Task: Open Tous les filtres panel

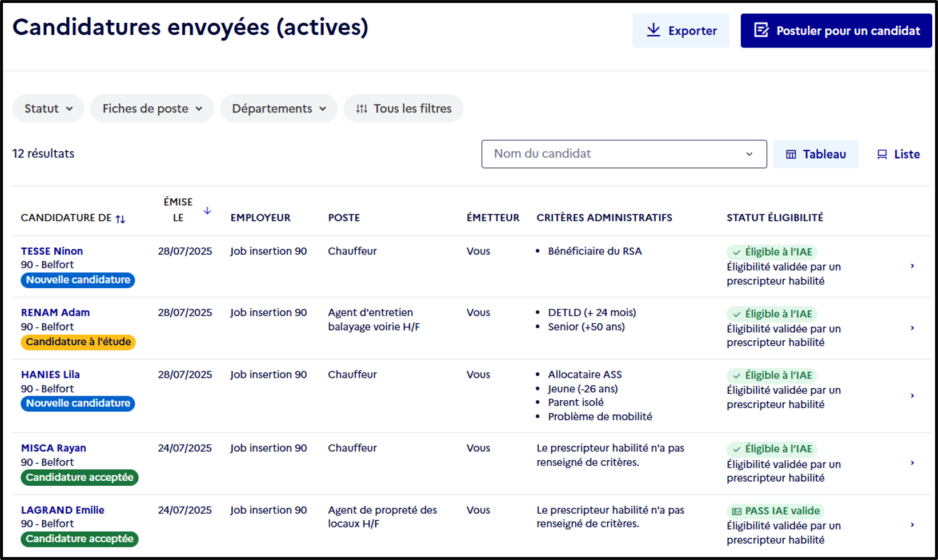Action: [403, 108]
